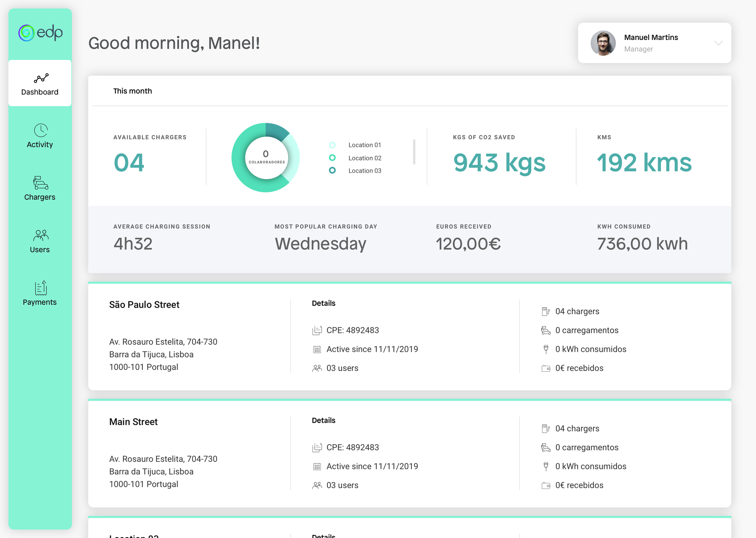Click the 192 kms value

[x=644, y=163]
